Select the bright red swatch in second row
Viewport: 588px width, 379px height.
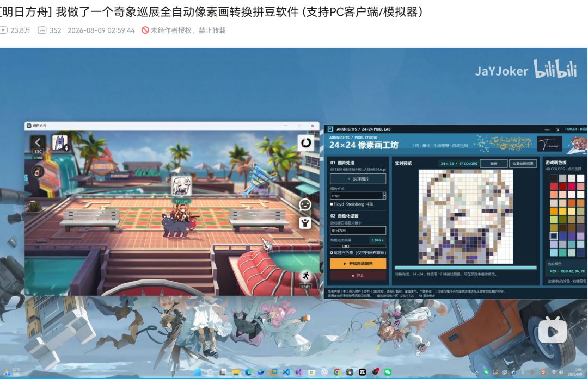click(554, 186)
